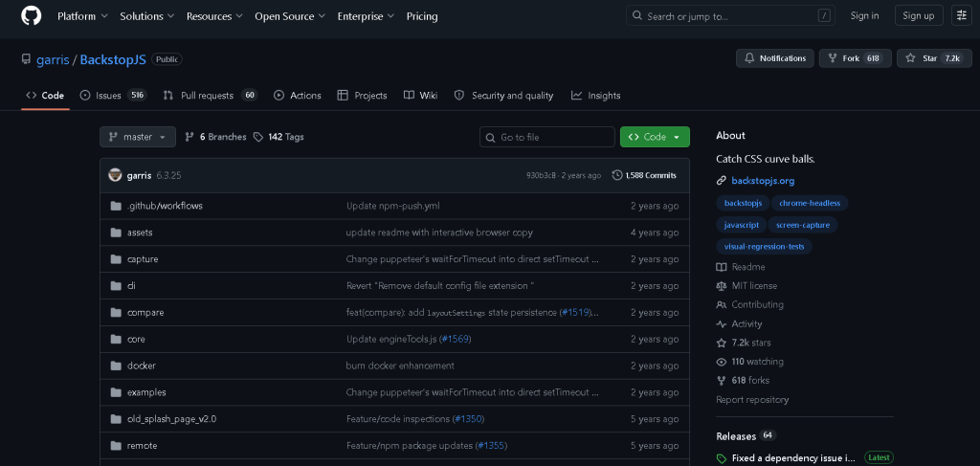The width and height of the screenshot is (980, 466).
Task: Open the master branch selector dropdown
Action: 138,137
